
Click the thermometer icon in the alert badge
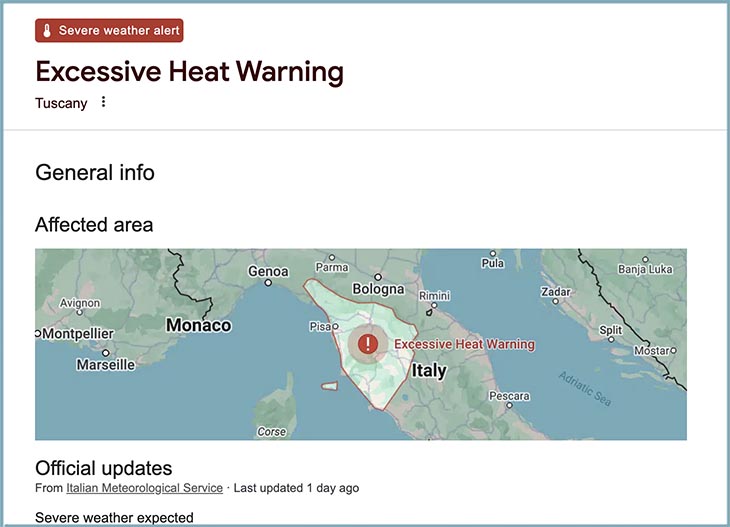(46, 31)
